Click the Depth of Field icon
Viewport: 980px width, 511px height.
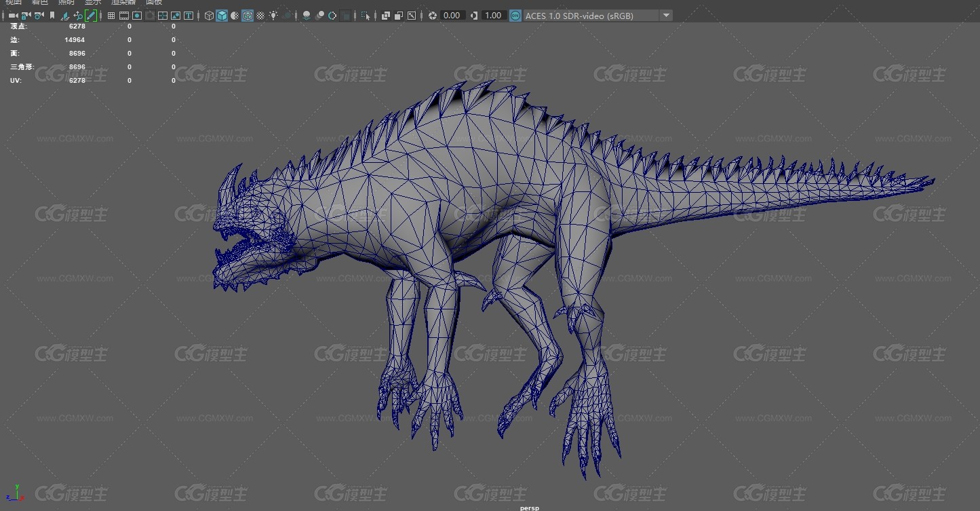tap(345, 16)
